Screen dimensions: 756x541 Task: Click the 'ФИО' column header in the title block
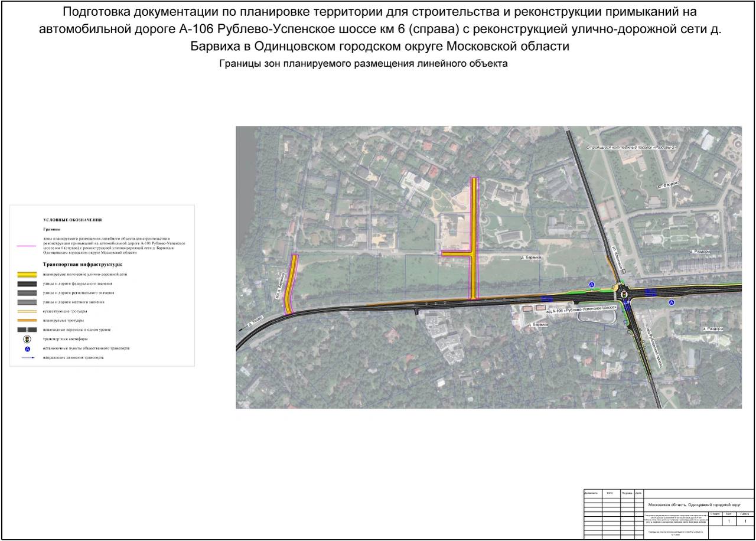610,493
